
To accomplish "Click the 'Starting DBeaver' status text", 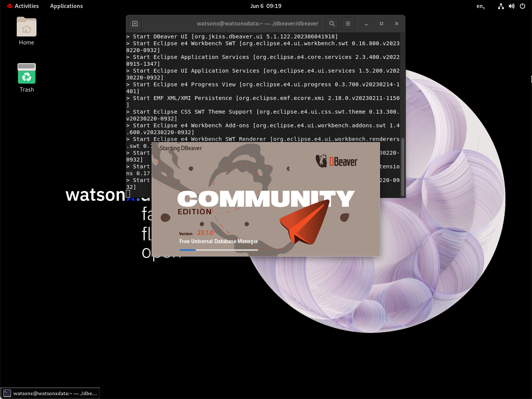I will (x=181, y=148).
